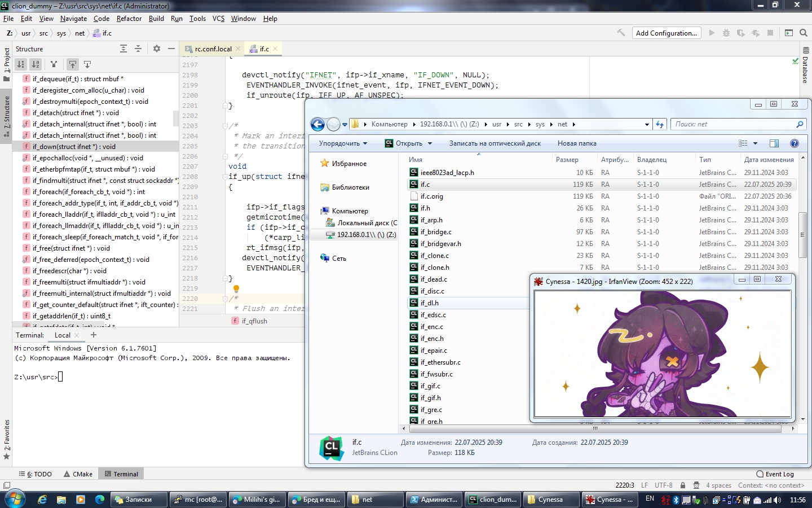Click Context no context selector

pyautogui.click(x=771, y=485)
